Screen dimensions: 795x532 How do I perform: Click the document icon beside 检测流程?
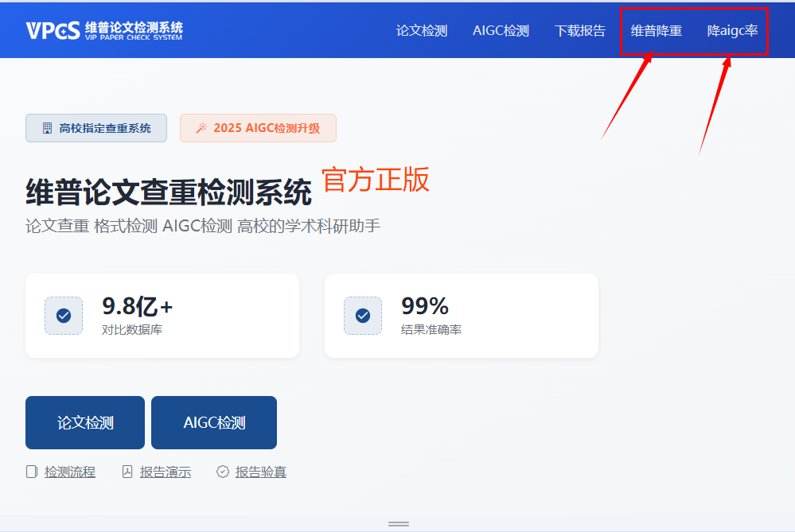click(32, 472)
